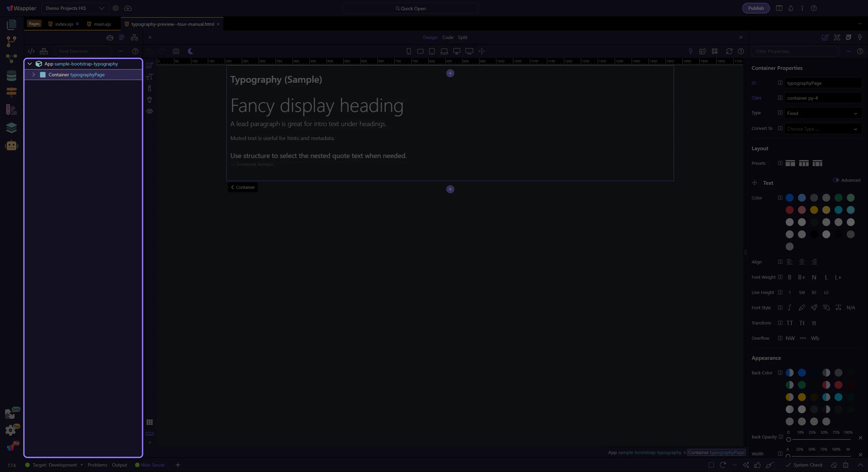Expand the Container typographyPage tree node
Viewport: 868px width, 472px height.
(34, 75)
